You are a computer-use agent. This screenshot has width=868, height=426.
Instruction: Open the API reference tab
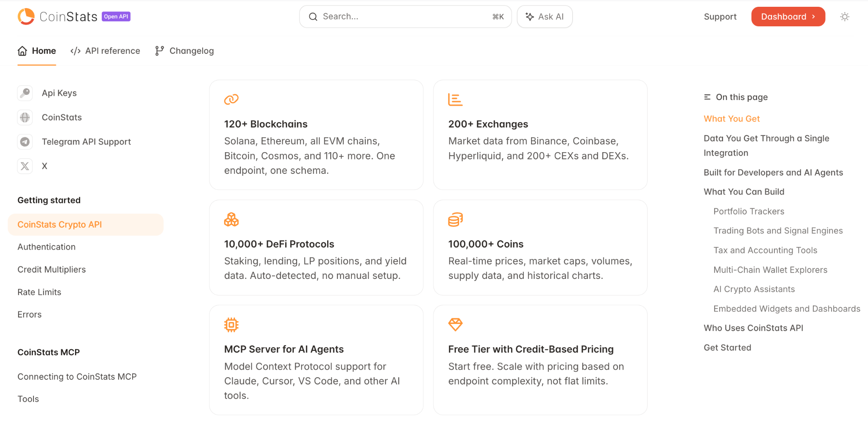point(105,51)
